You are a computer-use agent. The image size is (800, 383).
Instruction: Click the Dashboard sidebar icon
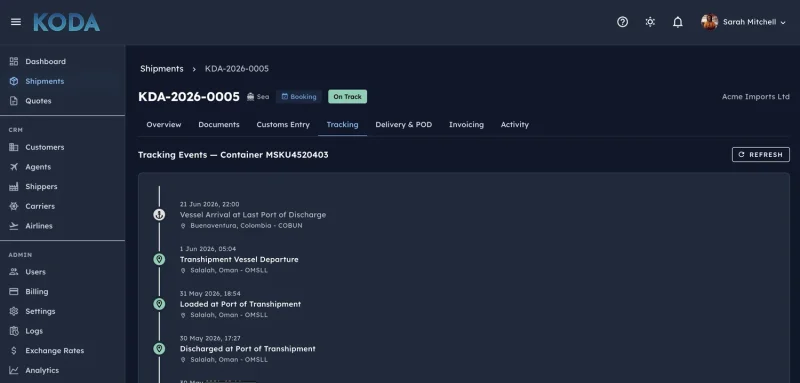coord(14,61)
